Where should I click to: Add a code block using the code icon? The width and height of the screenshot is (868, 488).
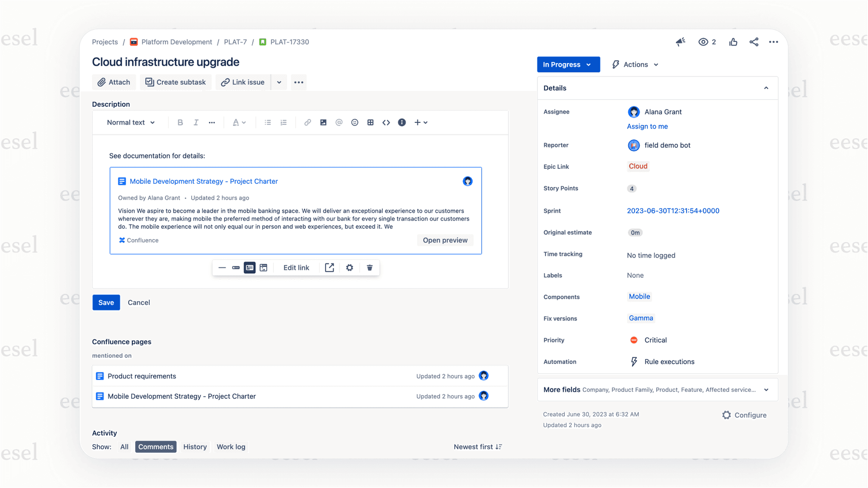(x=386, y=122)
